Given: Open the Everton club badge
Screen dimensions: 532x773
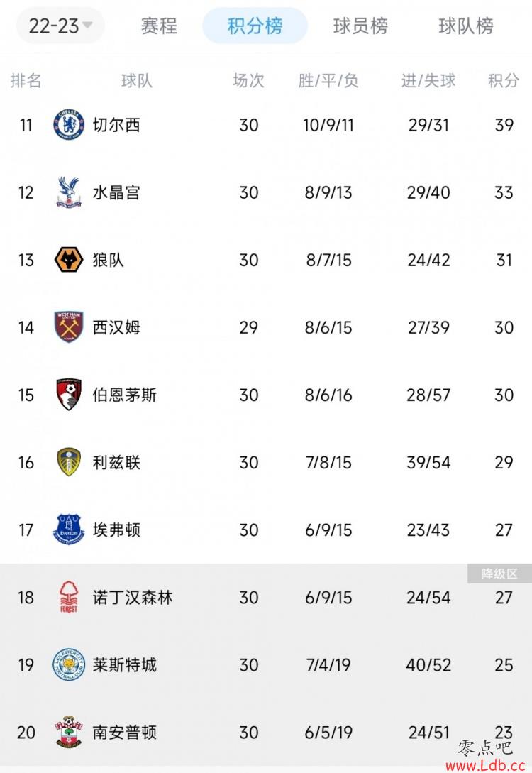Looking at the screenshot, I should pos(69,530).
